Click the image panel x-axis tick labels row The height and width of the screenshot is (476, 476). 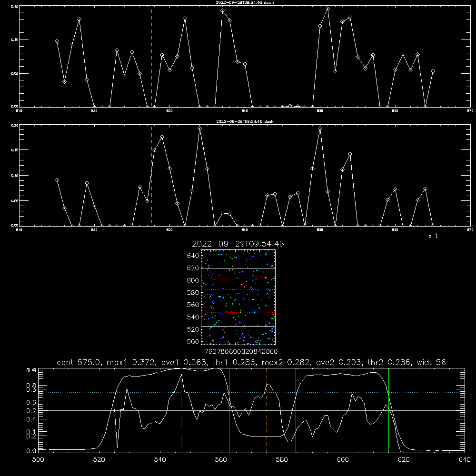241,352
